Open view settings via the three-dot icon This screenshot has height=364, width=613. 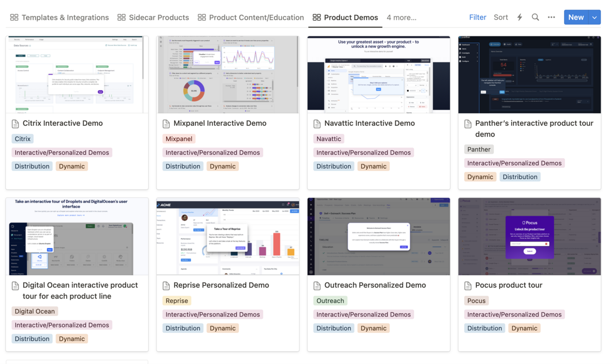(x=551, y=17)
